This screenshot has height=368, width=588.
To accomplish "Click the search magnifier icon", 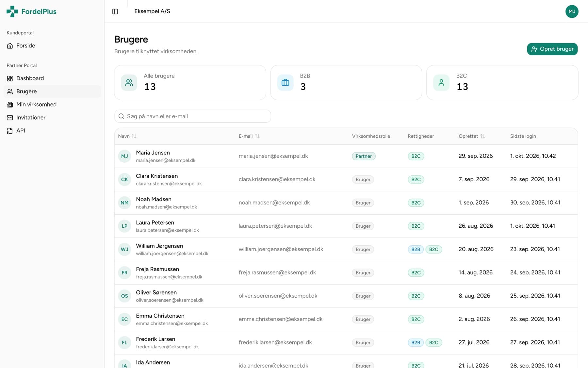I will pyautogui.click(x=121, y=116).
